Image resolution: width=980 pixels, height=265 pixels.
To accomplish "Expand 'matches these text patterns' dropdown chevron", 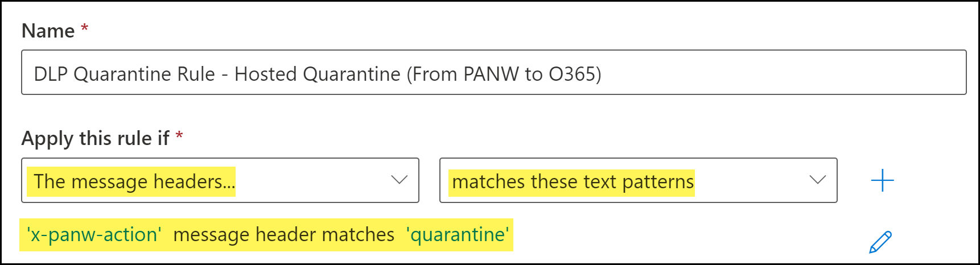I will point(817,180).
